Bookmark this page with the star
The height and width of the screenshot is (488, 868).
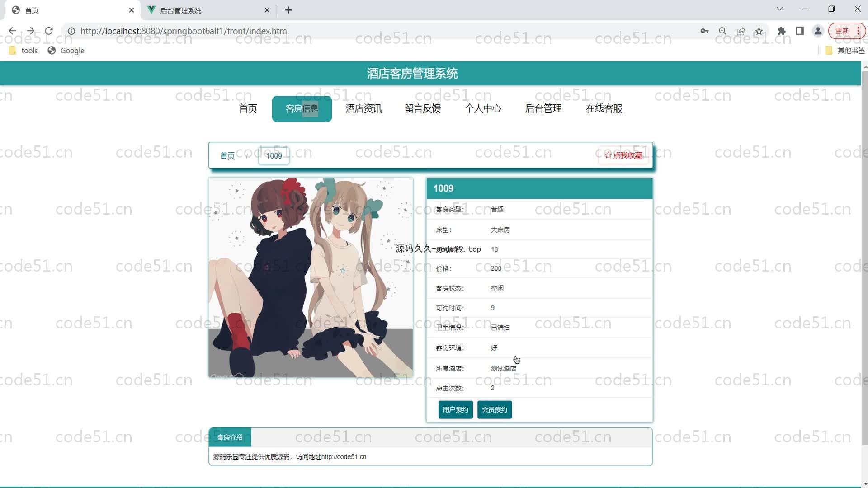pyautogui.click(x=759, y=31)
